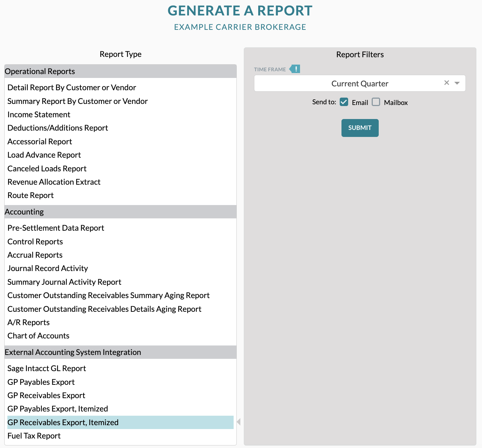Click the Accounting section header
The width and height of the screenshot is (482, 448).
[24, 212]
